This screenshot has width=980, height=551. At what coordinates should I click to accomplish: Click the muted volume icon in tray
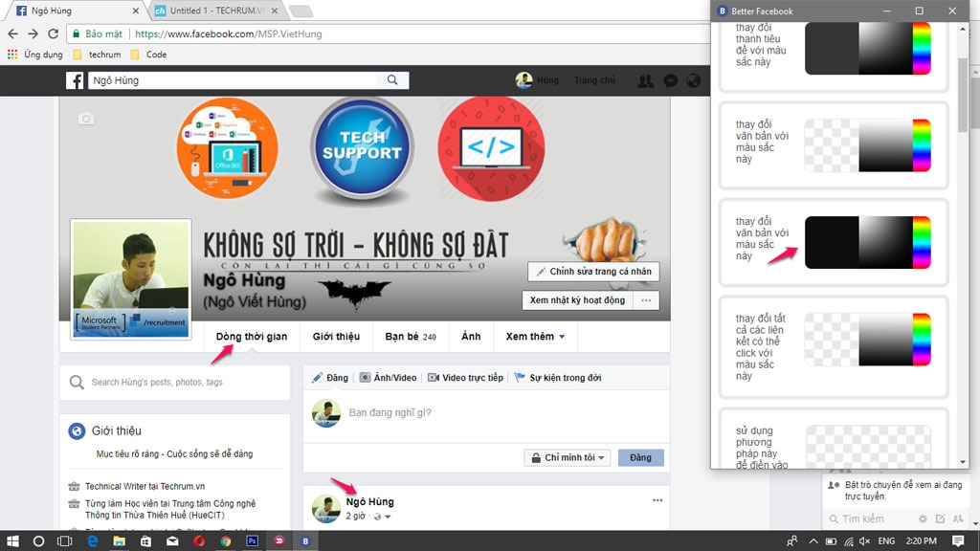click(x=864, y=541)
